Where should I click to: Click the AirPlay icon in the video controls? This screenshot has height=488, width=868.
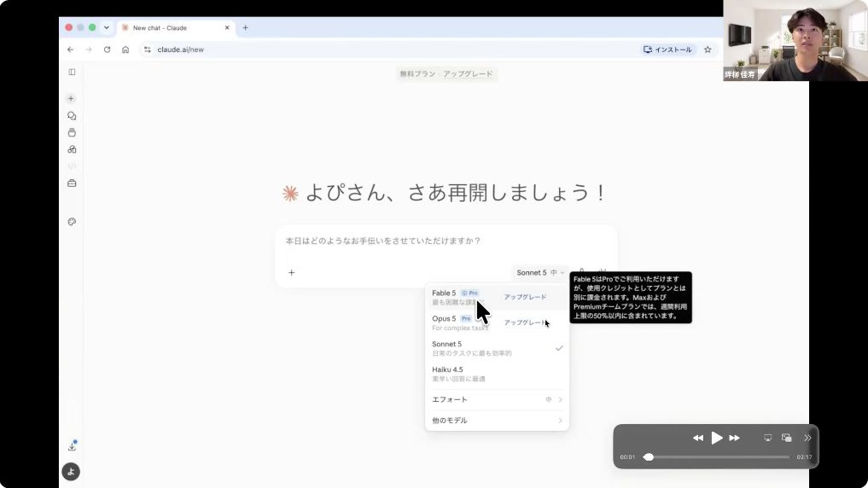coord(768,438)
